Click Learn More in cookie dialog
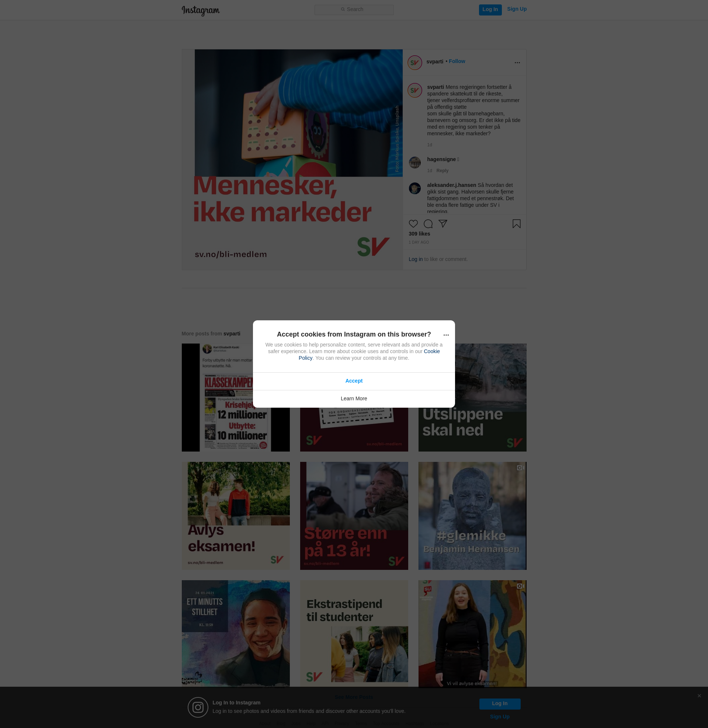 354,399
